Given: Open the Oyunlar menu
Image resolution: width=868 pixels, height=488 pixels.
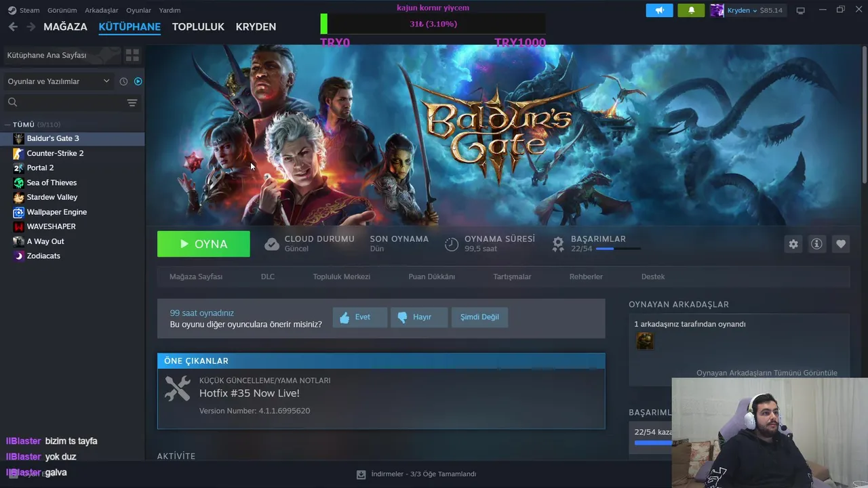Looking at the screenshot, I should click(138, 10).
